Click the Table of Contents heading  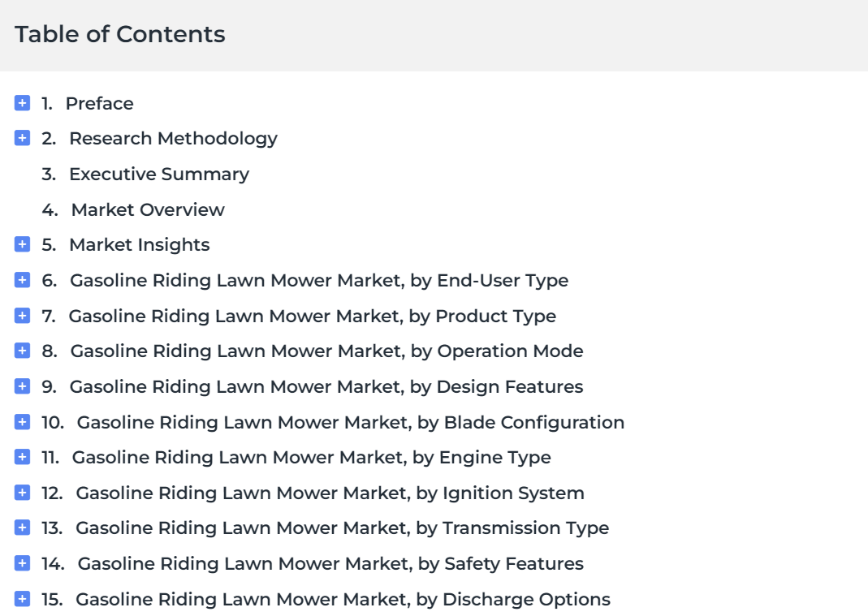pos(119,34)
